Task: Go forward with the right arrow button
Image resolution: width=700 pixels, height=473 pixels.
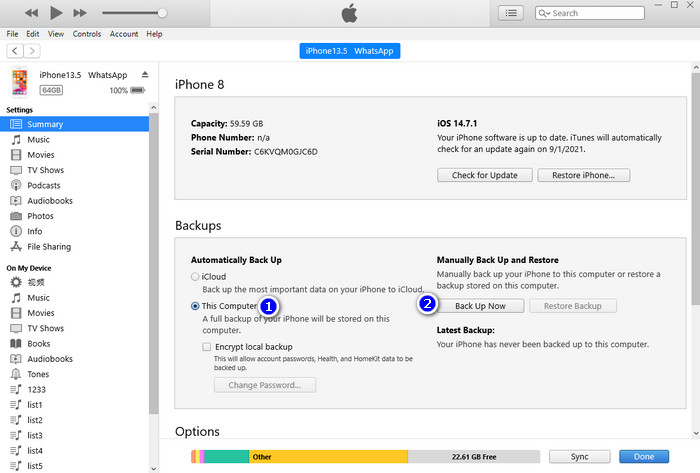Action: (x=32, y=51)
